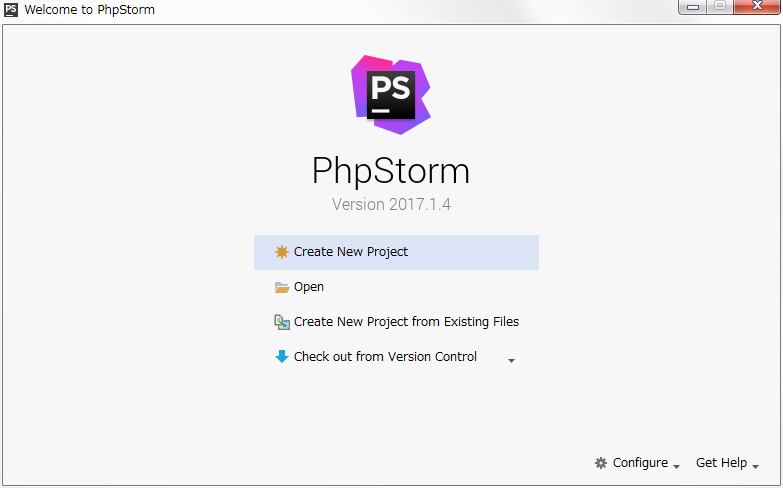Choose the Open label

pos(309,287)
